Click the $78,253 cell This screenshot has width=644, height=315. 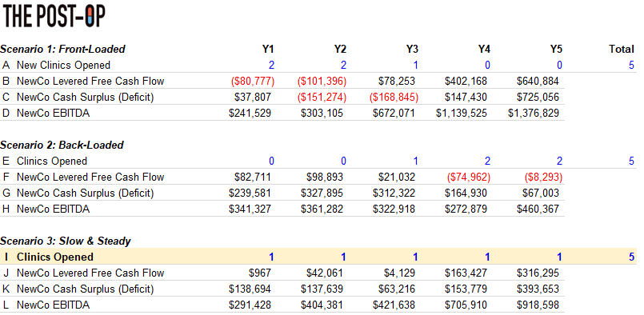coord(397,82)
